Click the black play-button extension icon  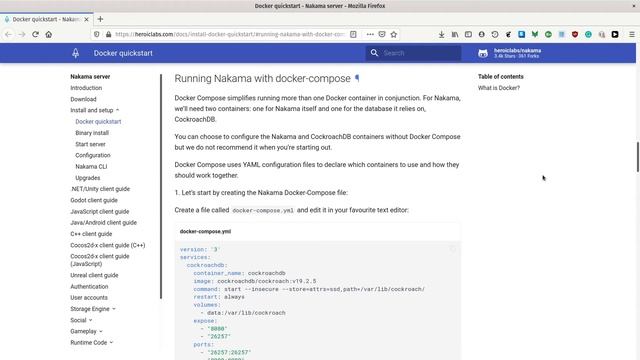(615, 35)
